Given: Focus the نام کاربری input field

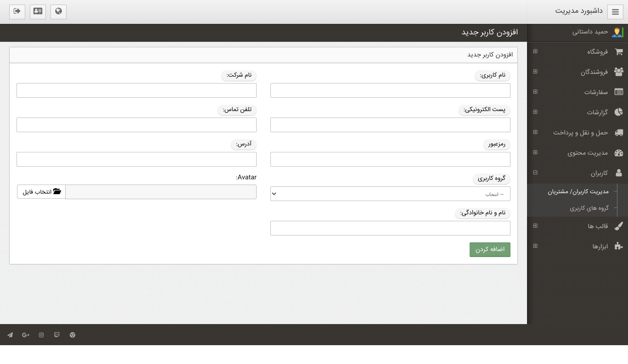Looking at the screenshot, I should 390,90.
